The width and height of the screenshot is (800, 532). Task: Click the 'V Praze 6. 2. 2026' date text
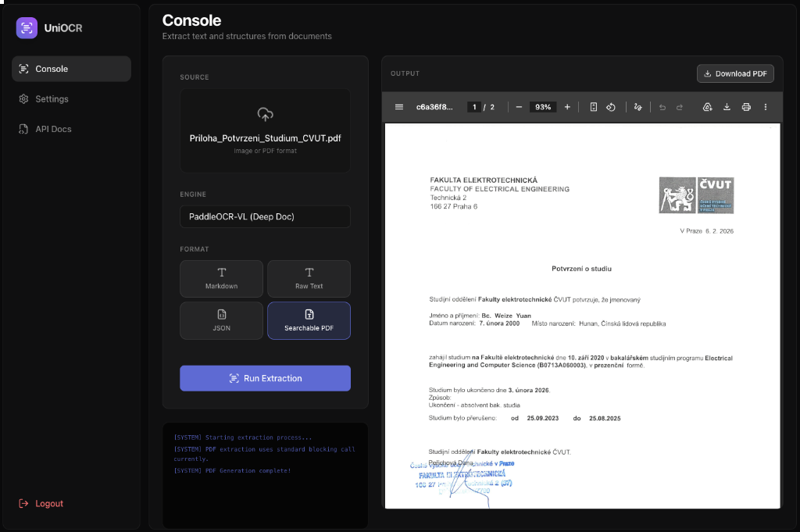pos(706,231)
